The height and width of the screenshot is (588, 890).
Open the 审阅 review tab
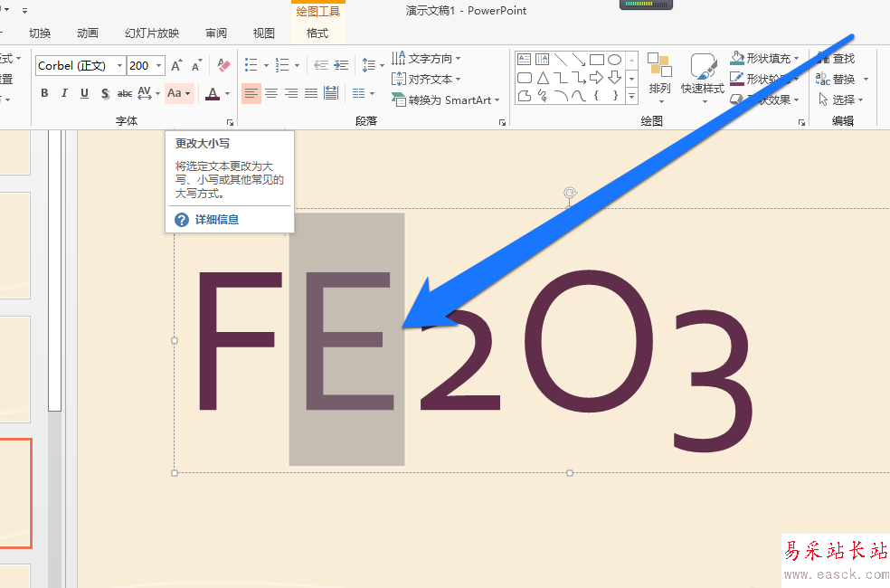click(216, 33)
